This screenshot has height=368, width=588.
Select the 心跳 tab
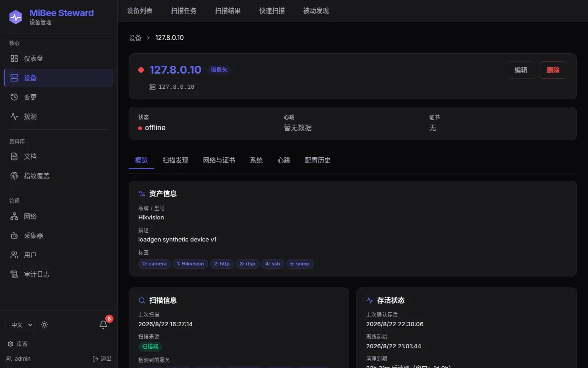pos(284,160)
